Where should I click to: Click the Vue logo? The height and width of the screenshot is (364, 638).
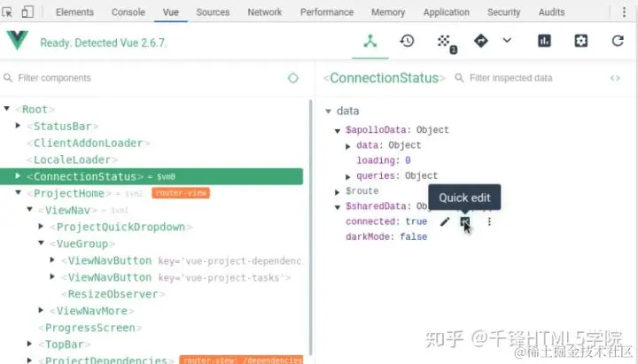click(x=17, y=40)
